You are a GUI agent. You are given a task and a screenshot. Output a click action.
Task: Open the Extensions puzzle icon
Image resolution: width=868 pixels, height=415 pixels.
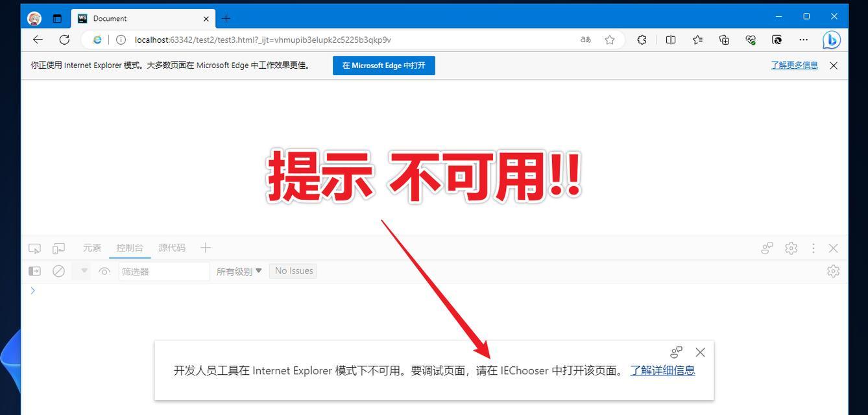click(642, 40)
